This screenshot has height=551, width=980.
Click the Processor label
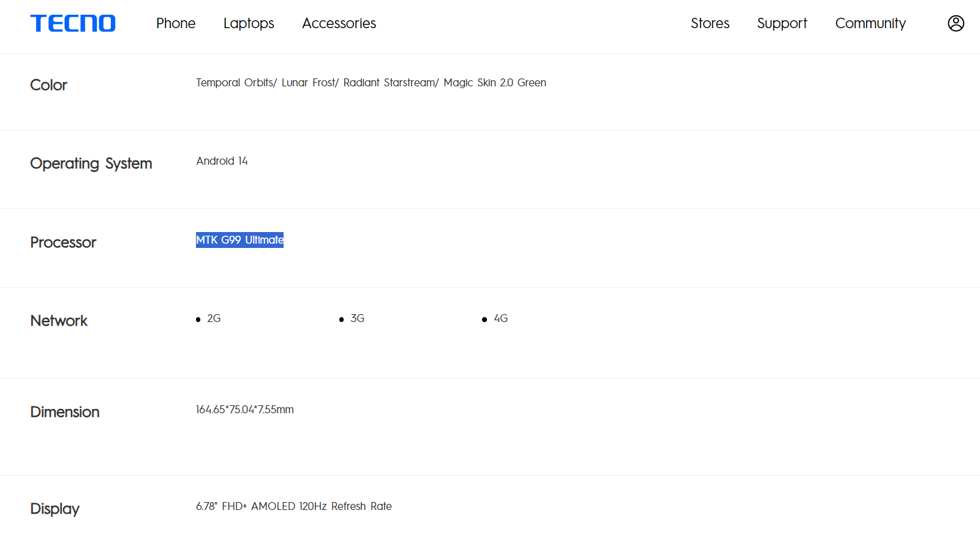(63, 242)
